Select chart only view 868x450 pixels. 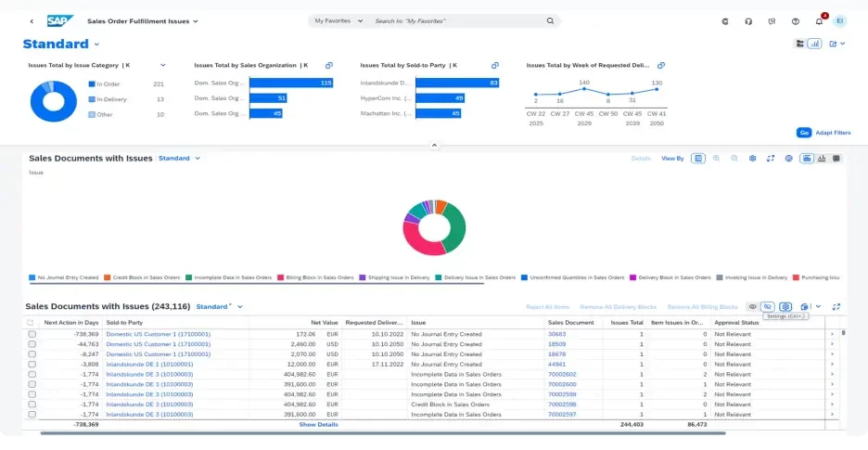[822, 159]
